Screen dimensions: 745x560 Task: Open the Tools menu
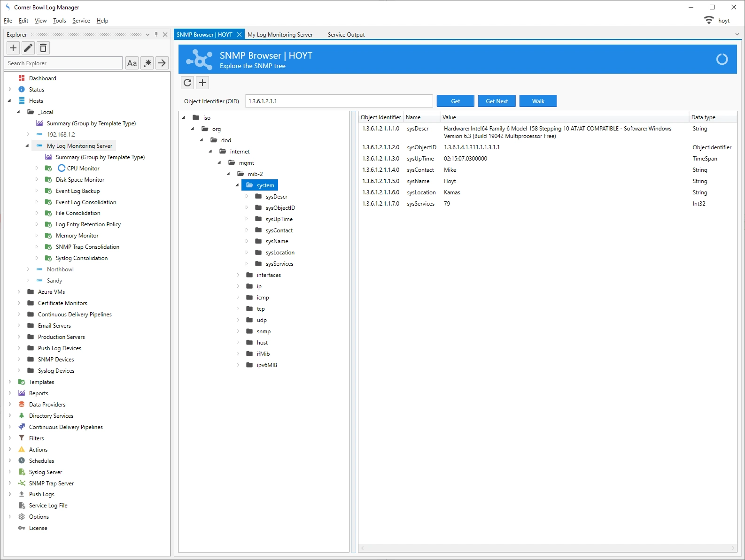59,21
